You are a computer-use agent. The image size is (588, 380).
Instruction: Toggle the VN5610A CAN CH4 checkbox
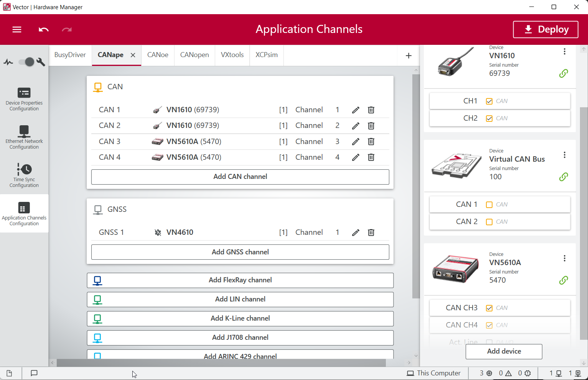click(489, 325)
